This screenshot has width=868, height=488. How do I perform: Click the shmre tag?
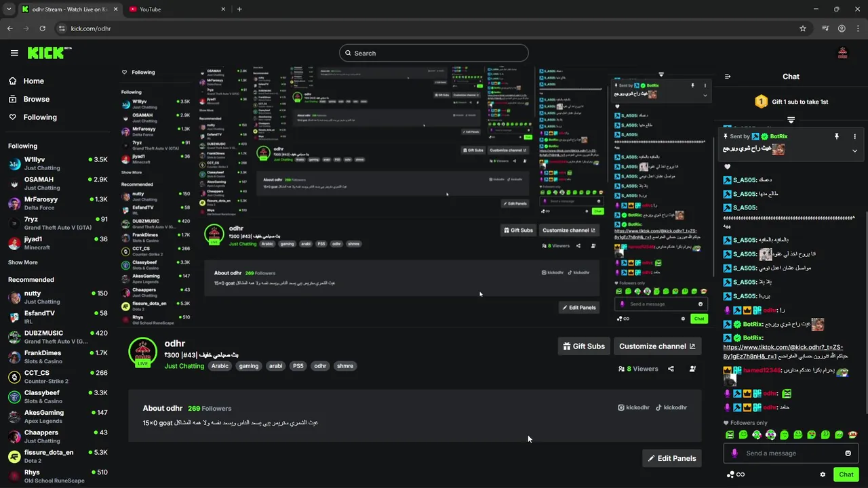(345, 366)
